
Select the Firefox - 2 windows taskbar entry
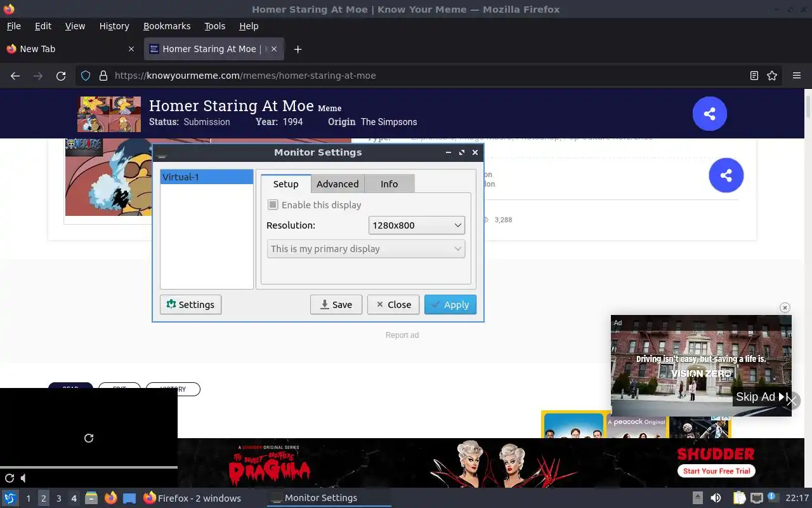click(x=192, y=498)
